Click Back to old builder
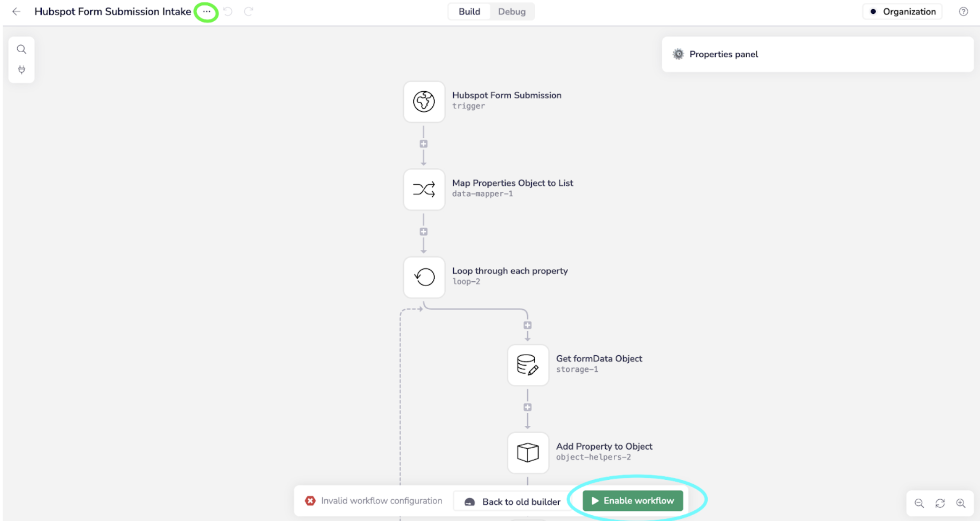Image resolution: width=980 pixels, height=521 pixels. [x=512, y=502]
